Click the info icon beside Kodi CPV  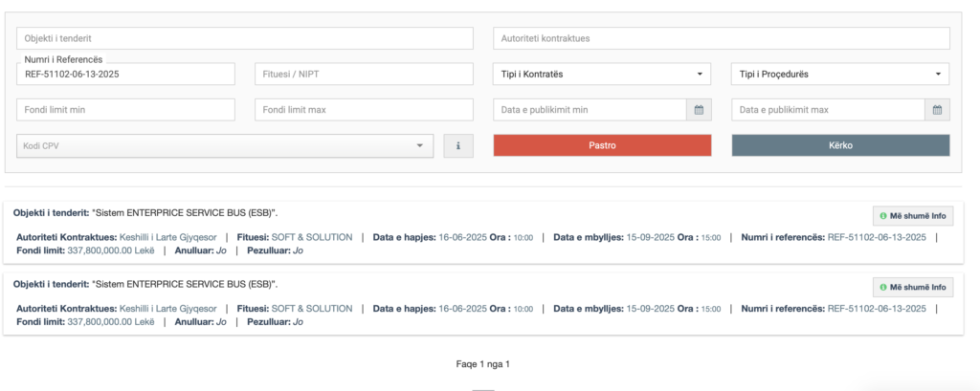458,146
